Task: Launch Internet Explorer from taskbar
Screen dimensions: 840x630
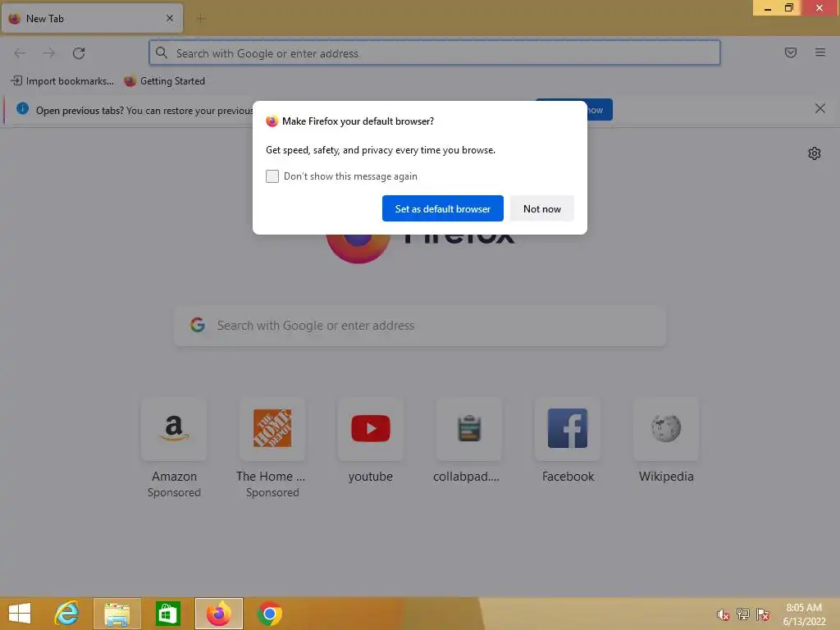Action: pos(67,614)
